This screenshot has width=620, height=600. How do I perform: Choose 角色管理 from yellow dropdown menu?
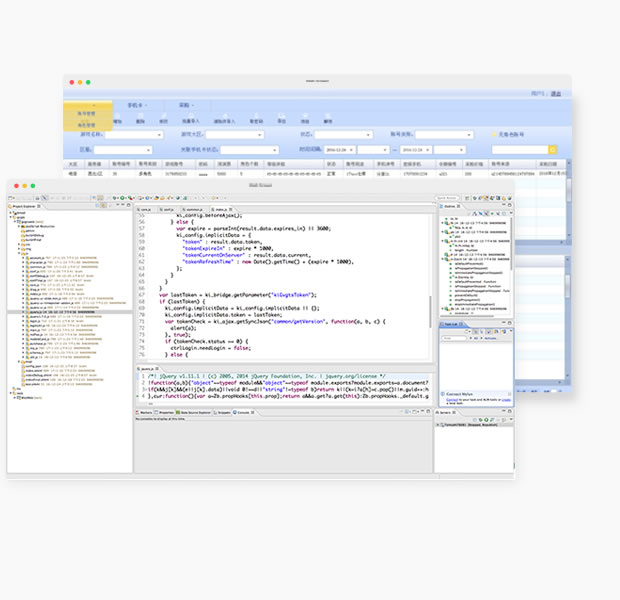tap(86, 125)
